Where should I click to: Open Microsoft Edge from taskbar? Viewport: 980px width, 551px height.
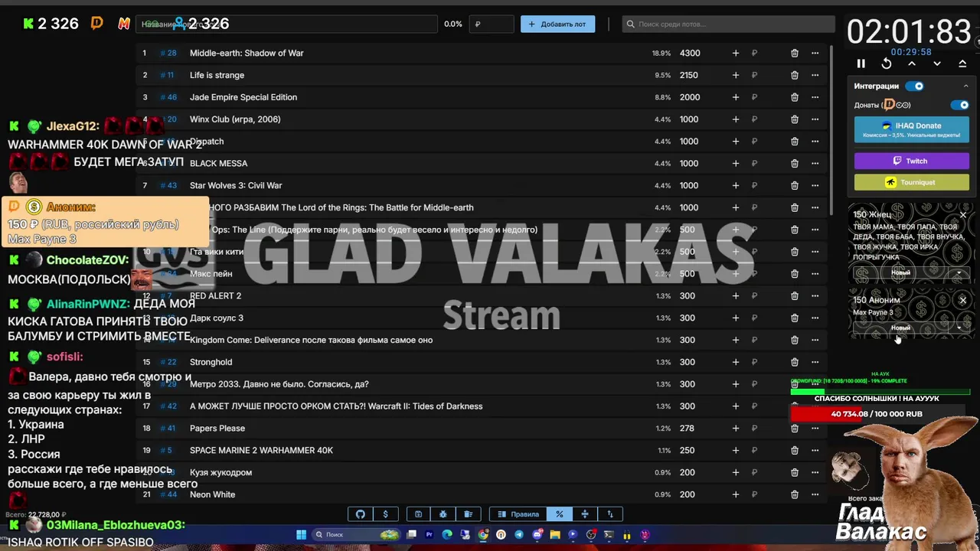[x=447, y=535]
